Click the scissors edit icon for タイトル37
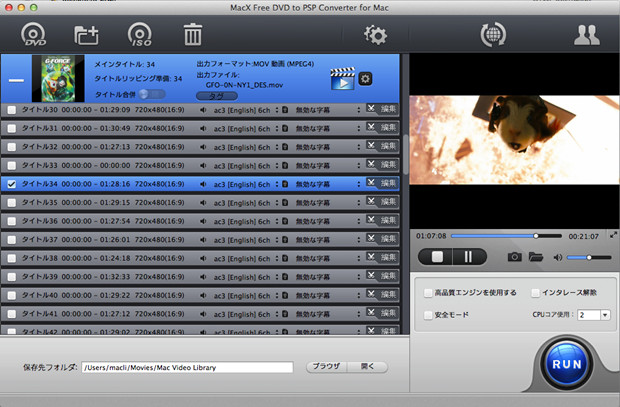 click(x=370, y=238)
